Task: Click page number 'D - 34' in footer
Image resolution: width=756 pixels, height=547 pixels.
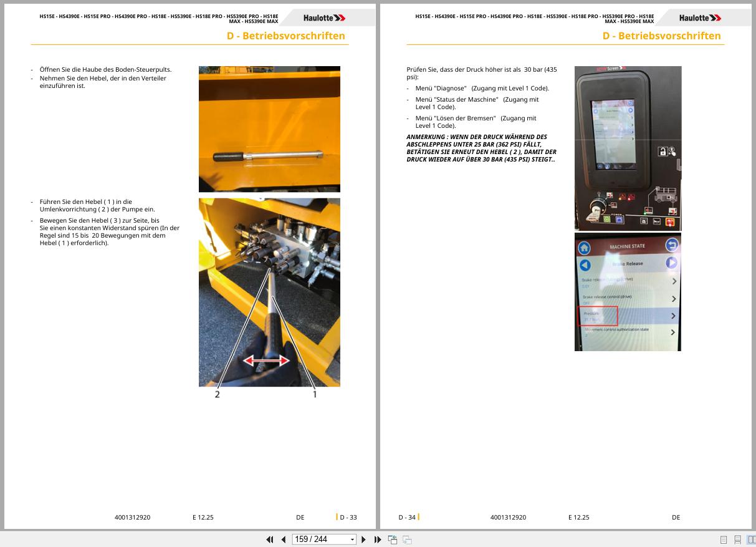Action: (407, 517)
